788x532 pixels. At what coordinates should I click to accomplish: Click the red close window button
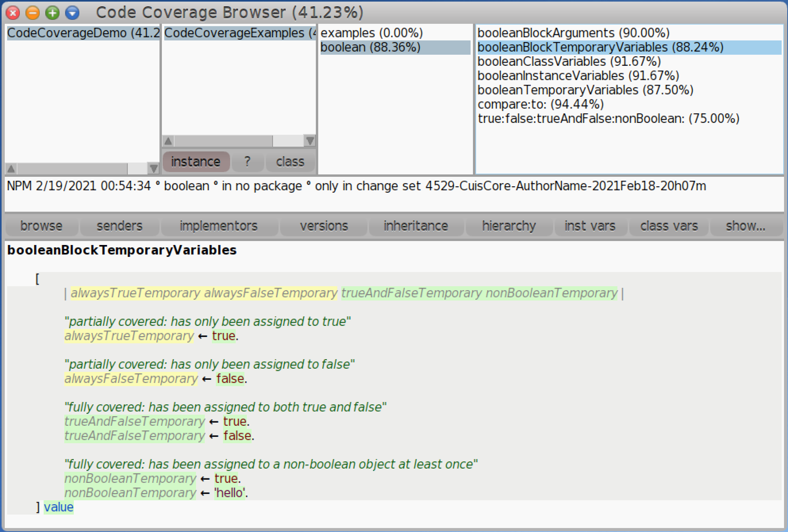[13, 13]
